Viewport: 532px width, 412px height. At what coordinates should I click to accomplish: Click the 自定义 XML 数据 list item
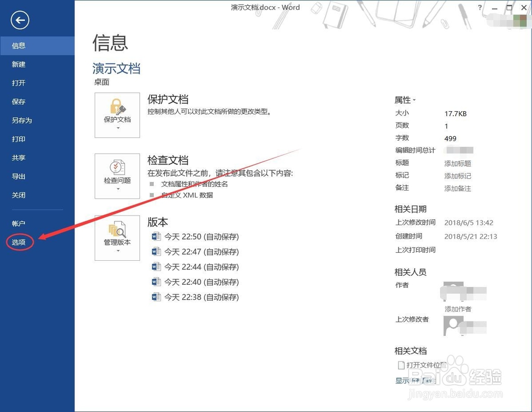pos(187,195)
